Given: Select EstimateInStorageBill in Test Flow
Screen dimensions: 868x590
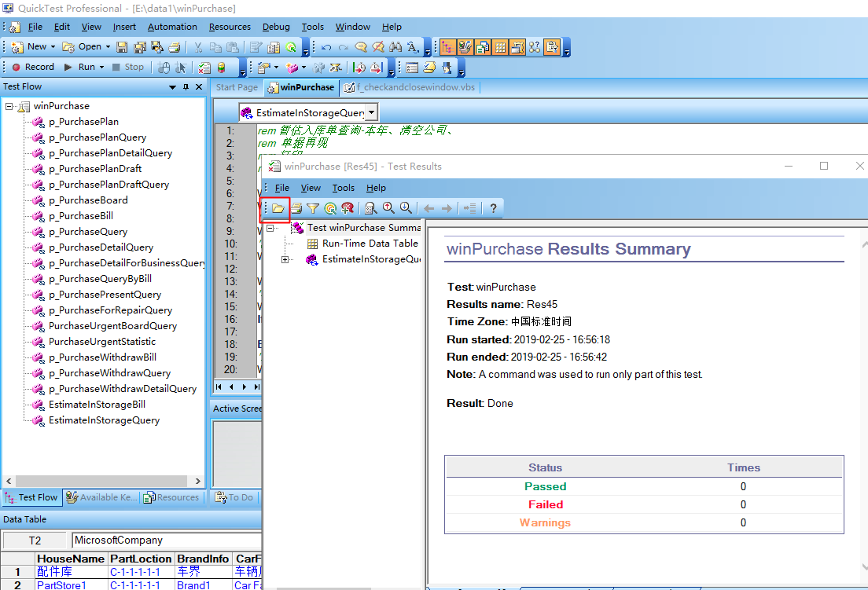Looking at the screenshot, I should [x=97, y=405].
